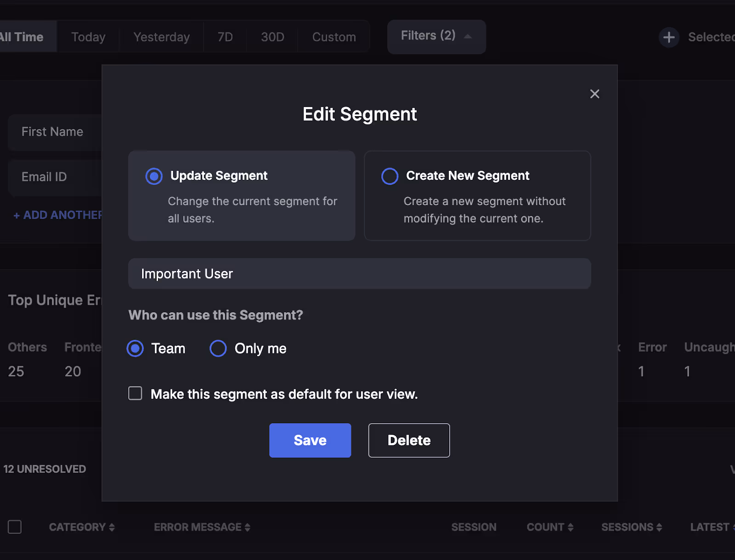Select the 7D time filter
Screen dimensions: 735x560
(225, 36)
